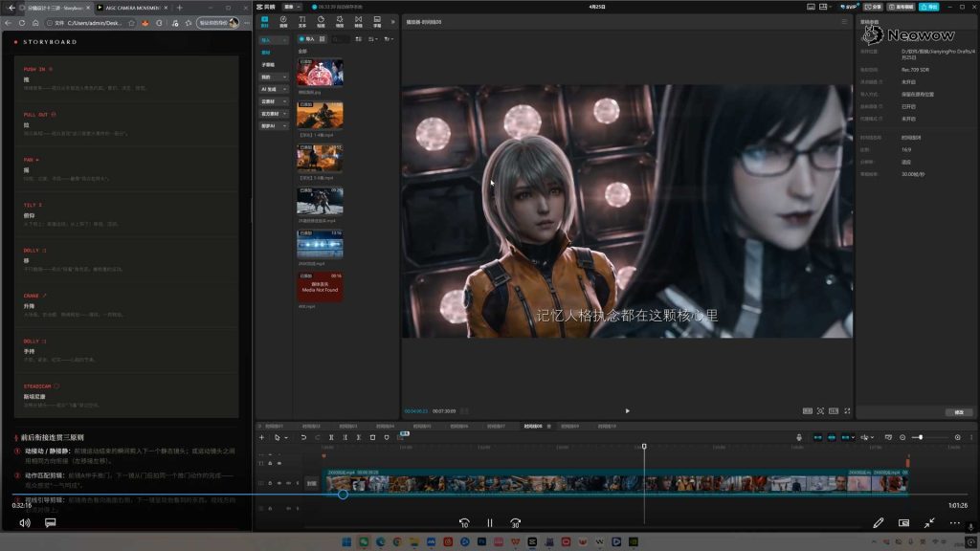Click the delete (square) icon in the timeline toolbar

point(372,437)
